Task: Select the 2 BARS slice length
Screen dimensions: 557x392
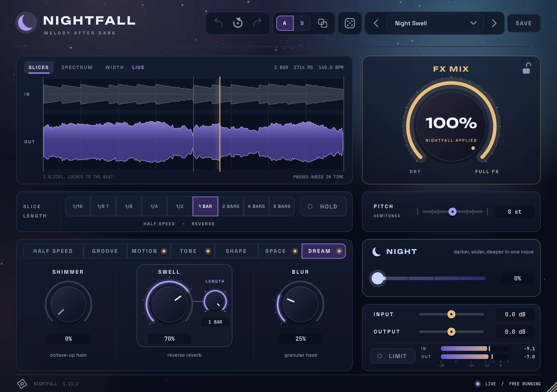Action: 231,207
